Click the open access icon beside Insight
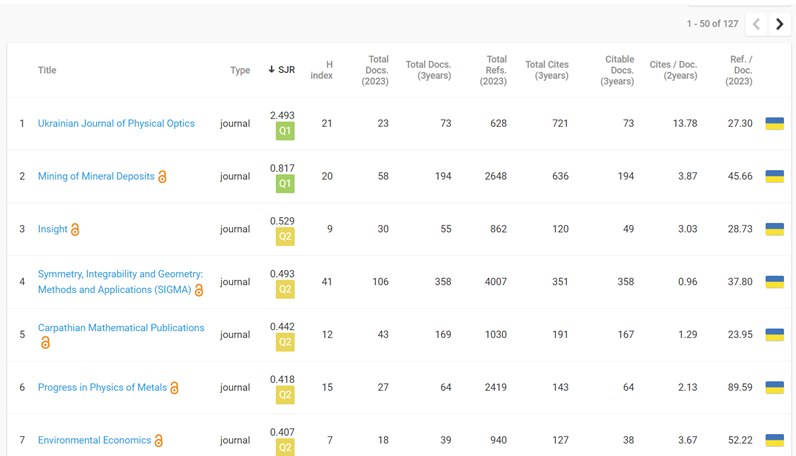Screen dimensions: 796x456 coord(75,230)
